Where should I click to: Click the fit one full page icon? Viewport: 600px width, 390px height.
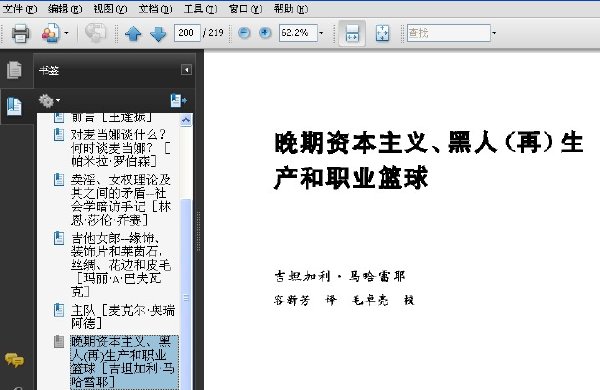(x=382, y=33)
